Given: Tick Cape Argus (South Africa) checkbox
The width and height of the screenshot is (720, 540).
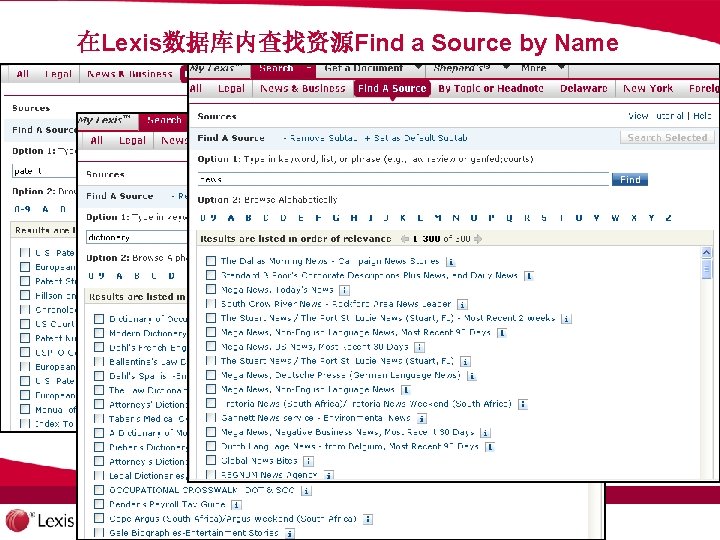Looking at the screenshot, I should 99,518.
